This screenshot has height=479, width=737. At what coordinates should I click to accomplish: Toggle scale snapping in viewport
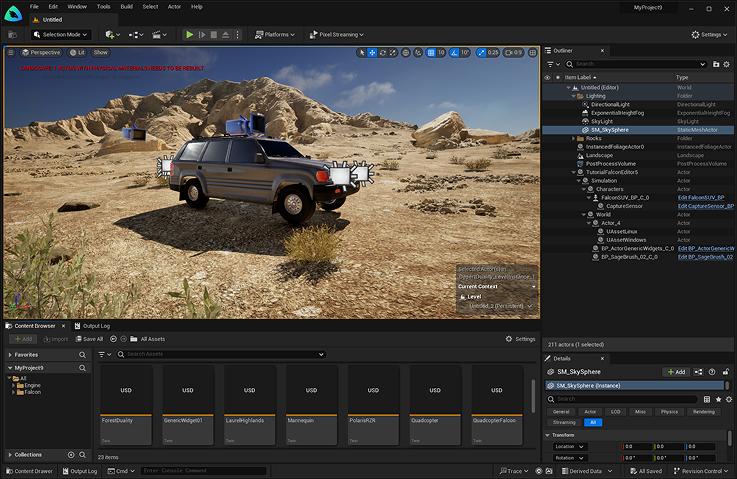481,53
